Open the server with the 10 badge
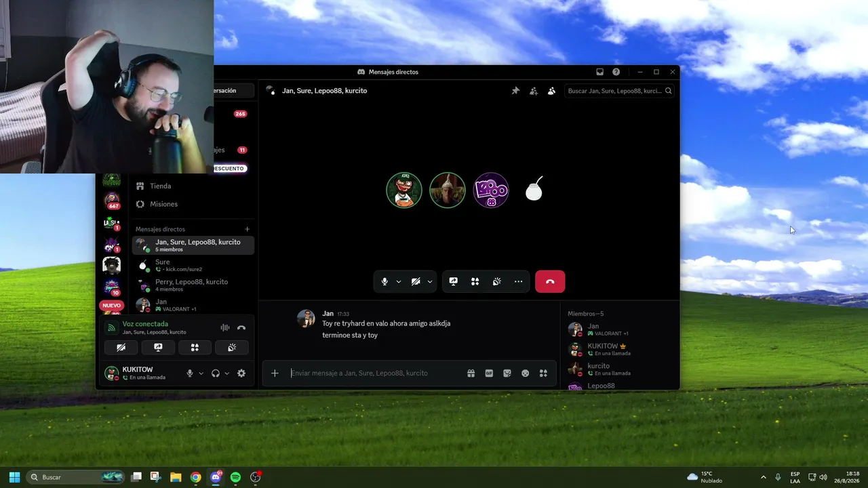Viewport: 868px width, 488px height. coord(112,287)
